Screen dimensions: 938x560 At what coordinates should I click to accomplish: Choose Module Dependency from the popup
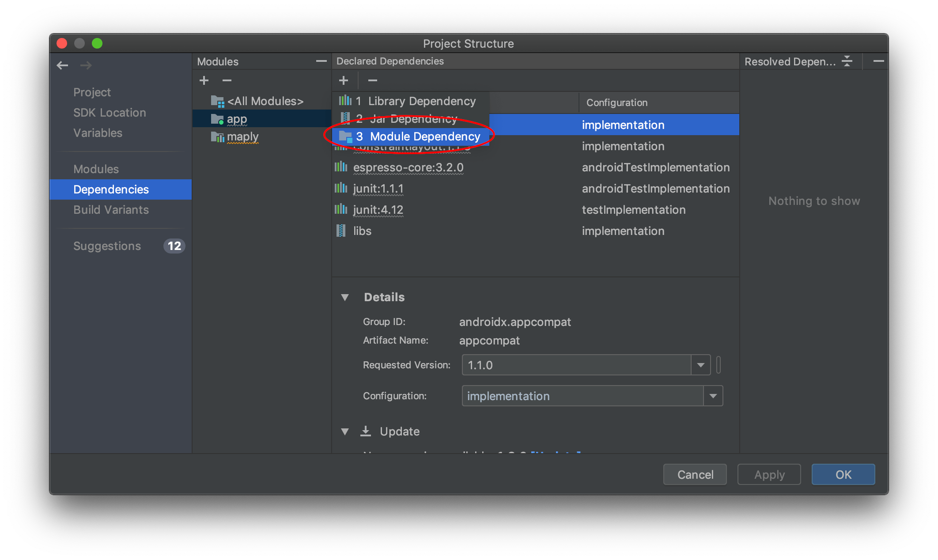(418, 136)
